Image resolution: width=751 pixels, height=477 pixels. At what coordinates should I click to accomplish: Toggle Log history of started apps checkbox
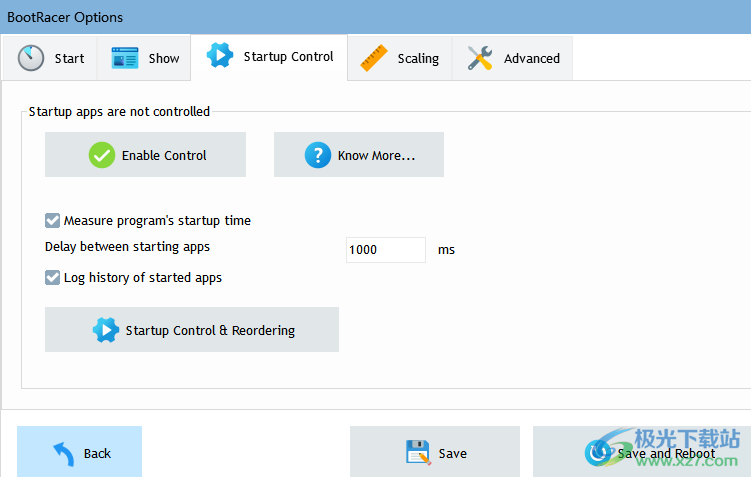(x=52, y=277)
